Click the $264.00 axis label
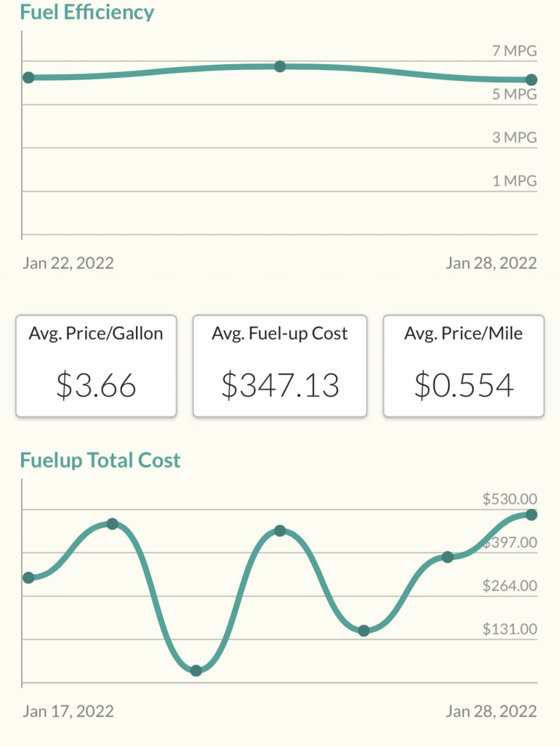Viewport: 560px width, 747px height. click(x=509, y=585)
